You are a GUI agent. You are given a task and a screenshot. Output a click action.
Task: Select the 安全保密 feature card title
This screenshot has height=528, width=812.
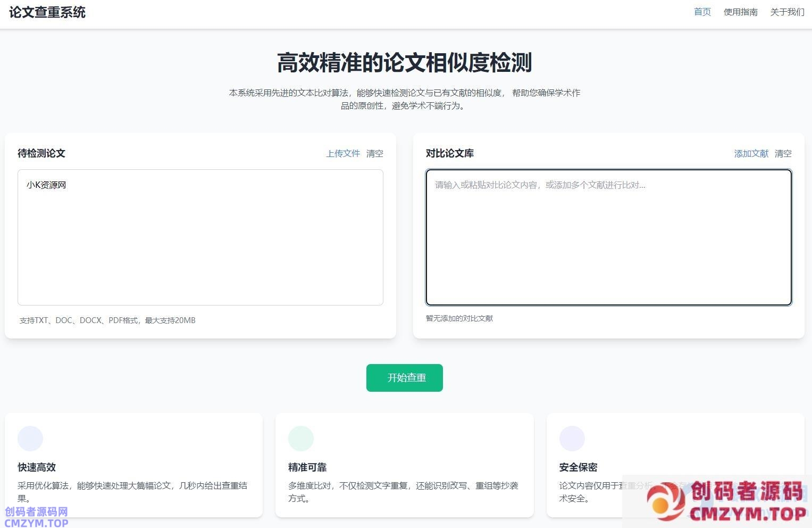tap(578, 467)
